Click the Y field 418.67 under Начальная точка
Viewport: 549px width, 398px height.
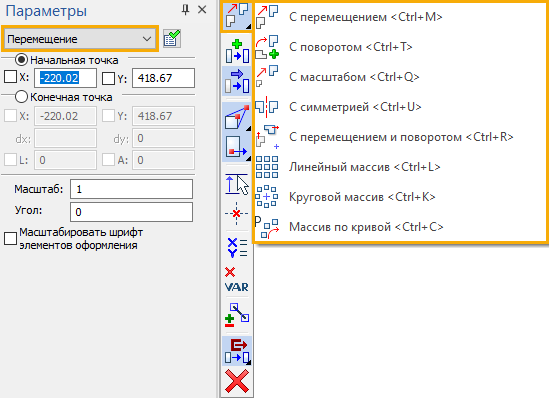click(163, 78)
